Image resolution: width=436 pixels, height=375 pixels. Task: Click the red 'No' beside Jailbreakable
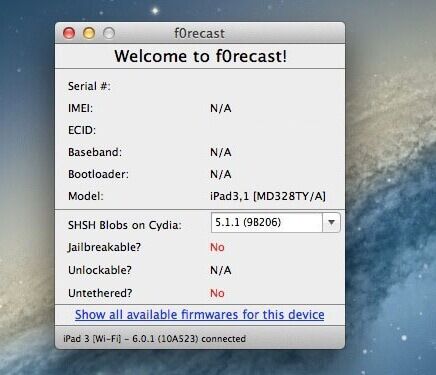pos(217,247)
